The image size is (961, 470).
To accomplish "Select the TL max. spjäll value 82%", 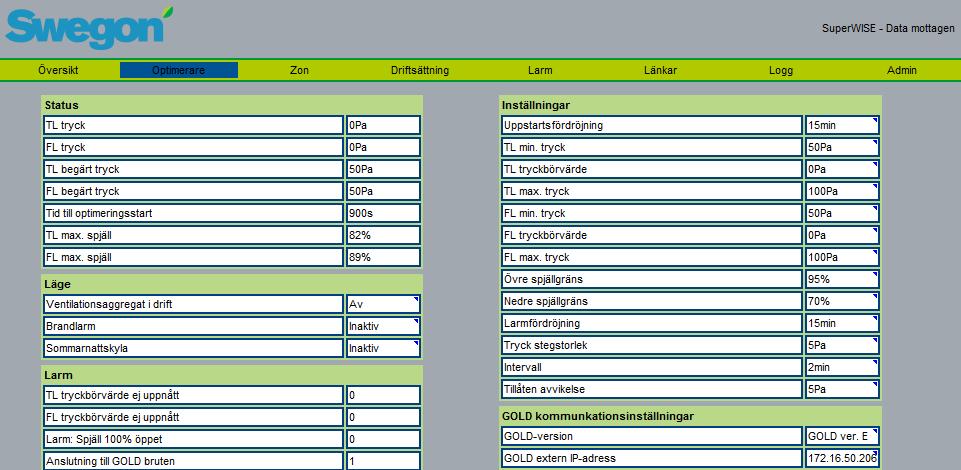I will [x=384, y=235].
